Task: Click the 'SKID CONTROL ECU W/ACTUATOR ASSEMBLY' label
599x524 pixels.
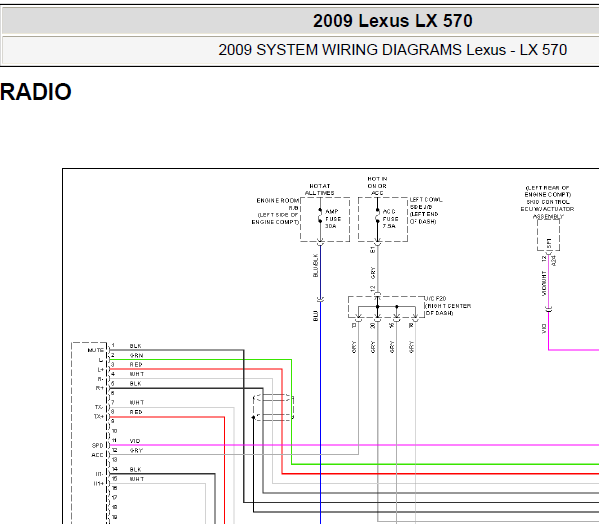Action: (547, 209)
